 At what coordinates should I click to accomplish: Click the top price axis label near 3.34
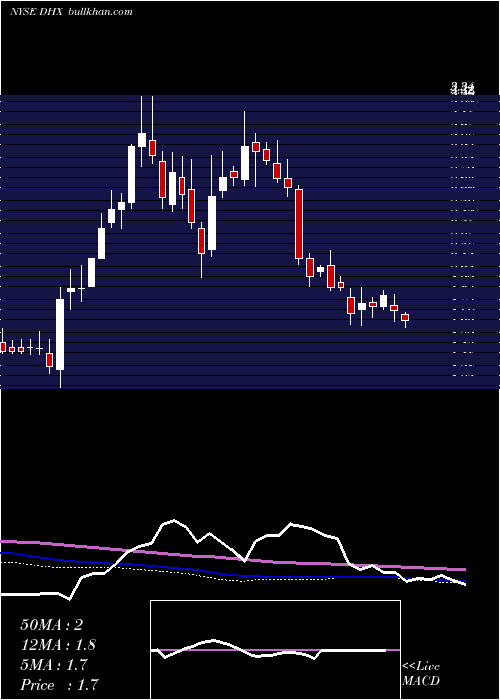(x=462, y=88)
